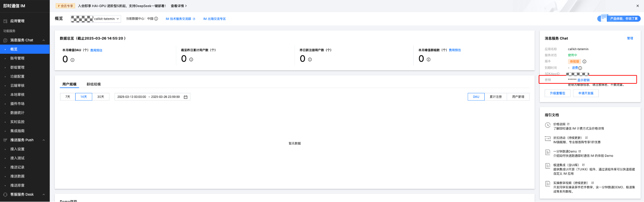This screenshot has height=202, width=644.
Task: Click info icon beside 本月峰值群组数 value
Action: point(429,60)
